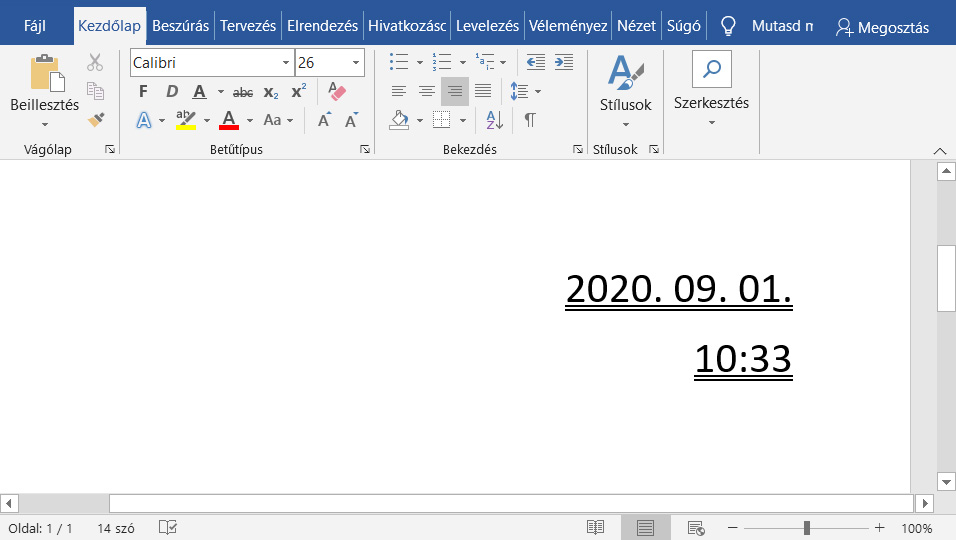956x540 pixels.
Task: Click the increase indent icon
Action: pyautogui.click(x=564, y=63)
